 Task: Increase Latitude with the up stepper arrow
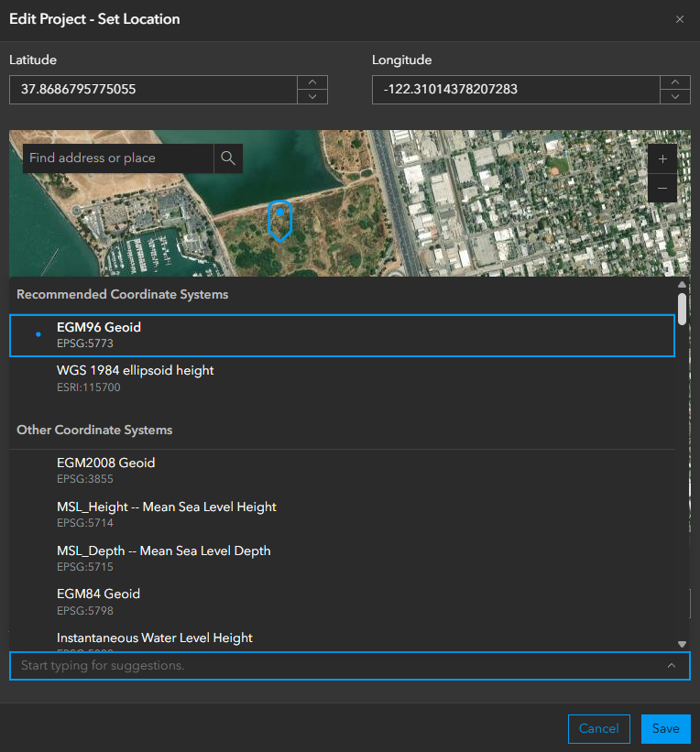click(x=312, y=82)
